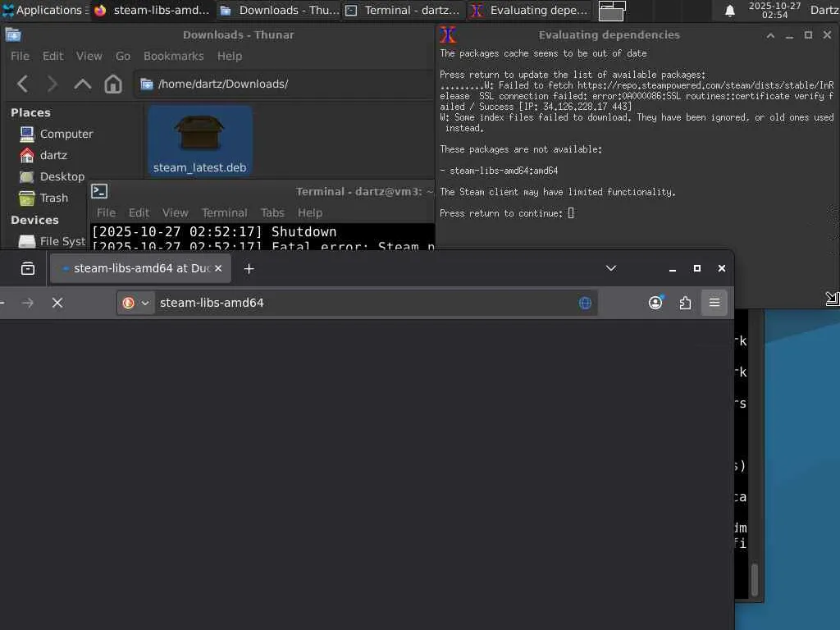Click the panel clock showing 2025-10-27
The height and width of the screenshot is (630, 840).
point(774,10)
